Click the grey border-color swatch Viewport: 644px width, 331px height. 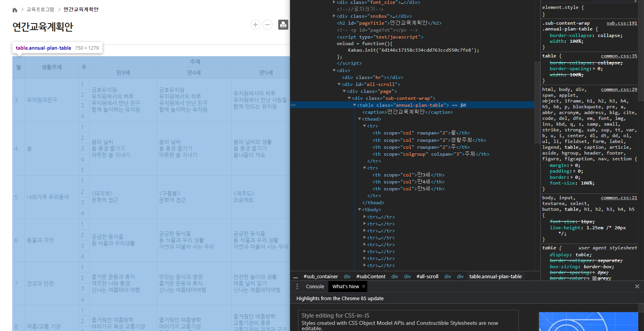tap(594, 278)
